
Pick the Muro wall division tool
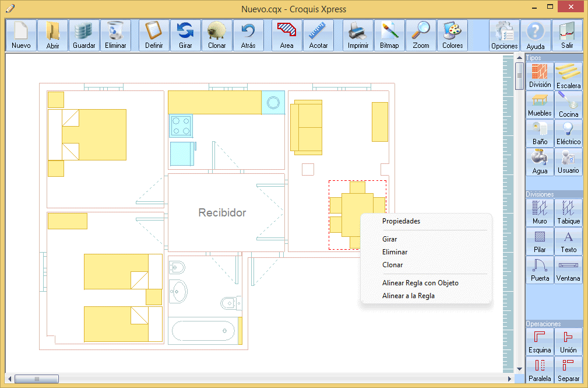tap(540, 212)
